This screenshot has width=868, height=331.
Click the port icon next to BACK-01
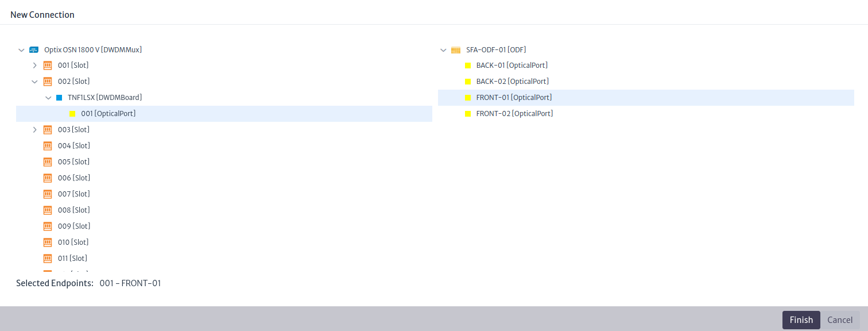point(467,65)
